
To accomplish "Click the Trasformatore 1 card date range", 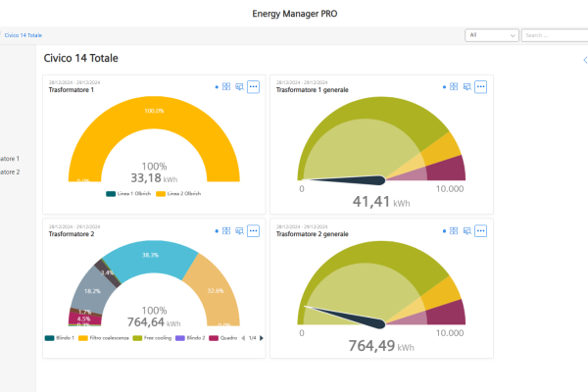I will pyautogui.click(x=74, y=82).
